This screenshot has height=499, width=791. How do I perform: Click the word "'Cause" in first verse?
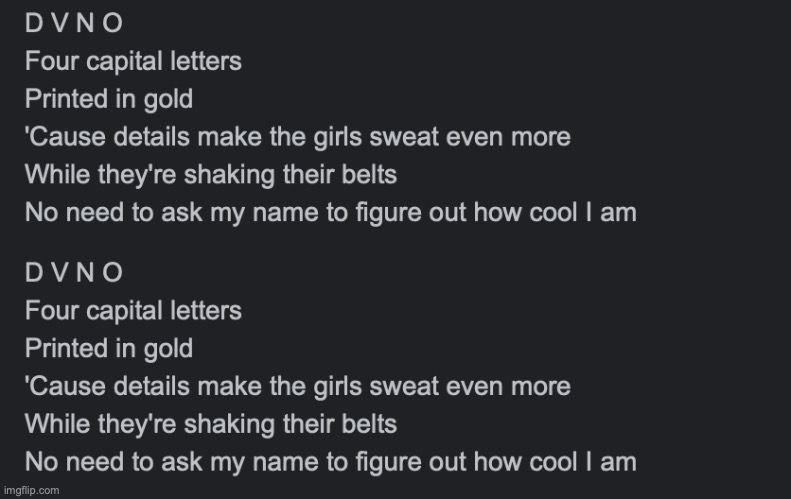click(66, 137)
